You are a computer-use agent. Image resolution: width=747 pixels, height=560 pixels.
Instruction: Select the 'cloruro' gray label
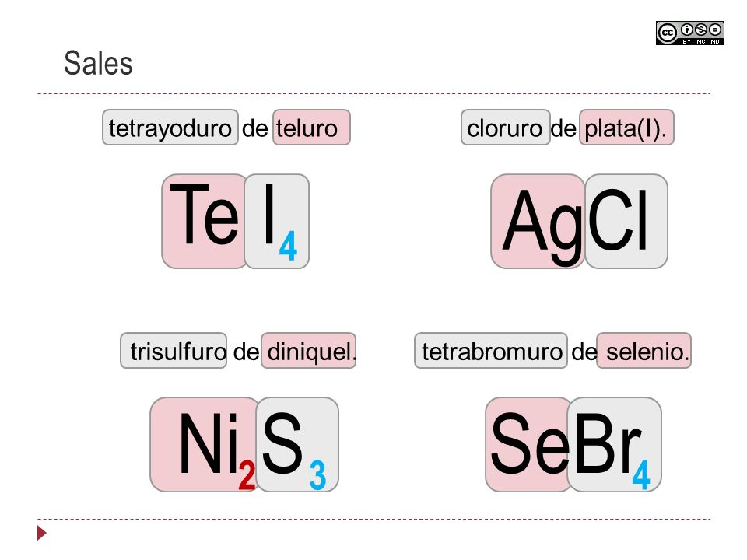(x=506, y=127)
